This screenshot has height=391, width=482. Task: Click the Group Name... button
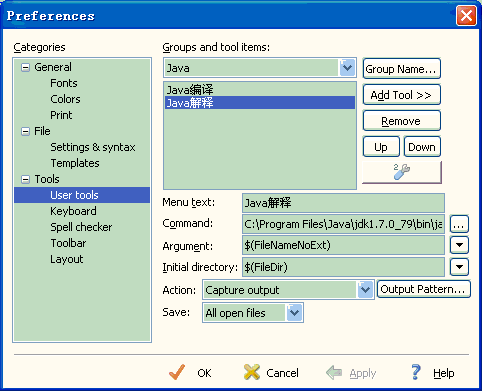(x=402, y=69)
